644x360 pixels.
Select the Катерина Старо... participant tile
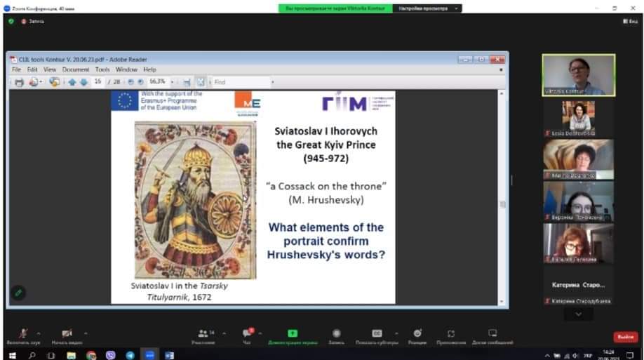[579, 285]
